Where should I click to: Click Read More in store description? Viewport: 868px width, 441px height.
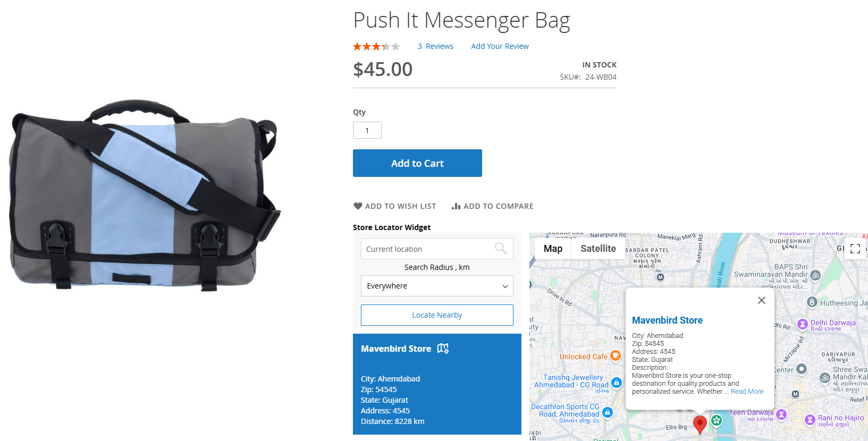coord(747,392)
